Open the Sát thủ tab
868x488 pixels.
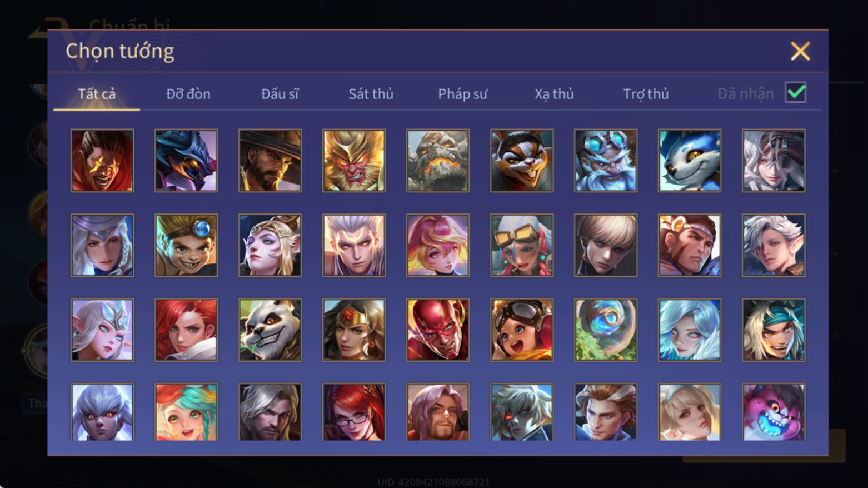click(371, 94)
